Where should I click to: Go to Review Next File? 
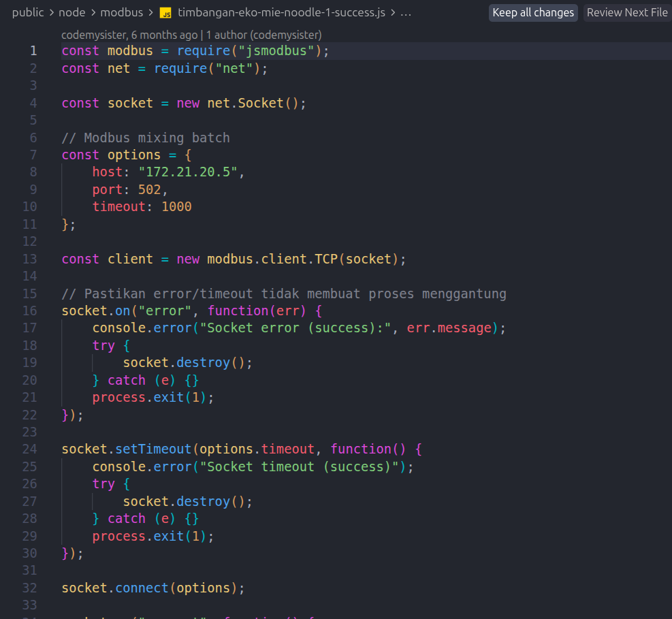coord(627,13)
